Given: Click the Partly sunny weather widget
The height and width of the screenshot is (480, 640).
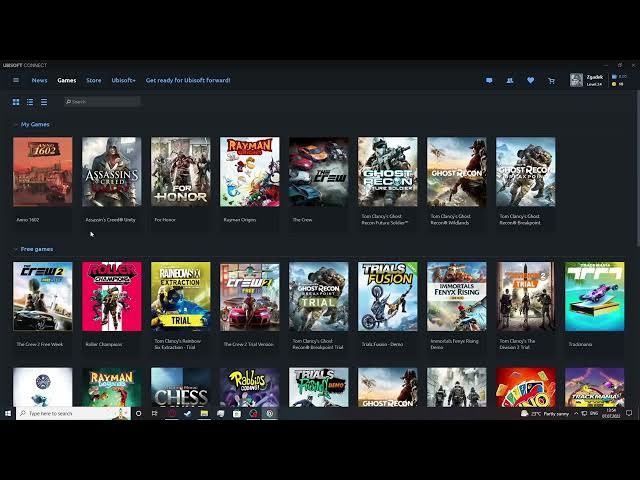Looking at the screenshot, I should [545, 413].
